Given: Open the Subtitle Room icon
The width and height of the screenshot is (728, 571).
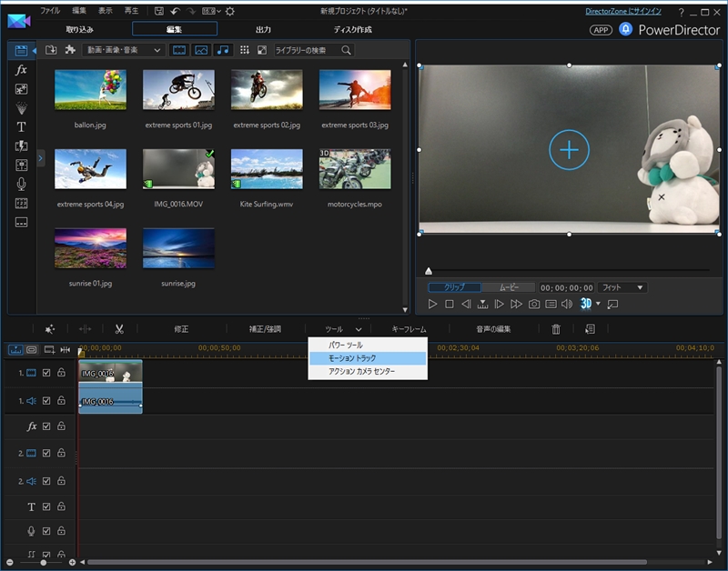Looking at the screenshot, I should (21, 222).
